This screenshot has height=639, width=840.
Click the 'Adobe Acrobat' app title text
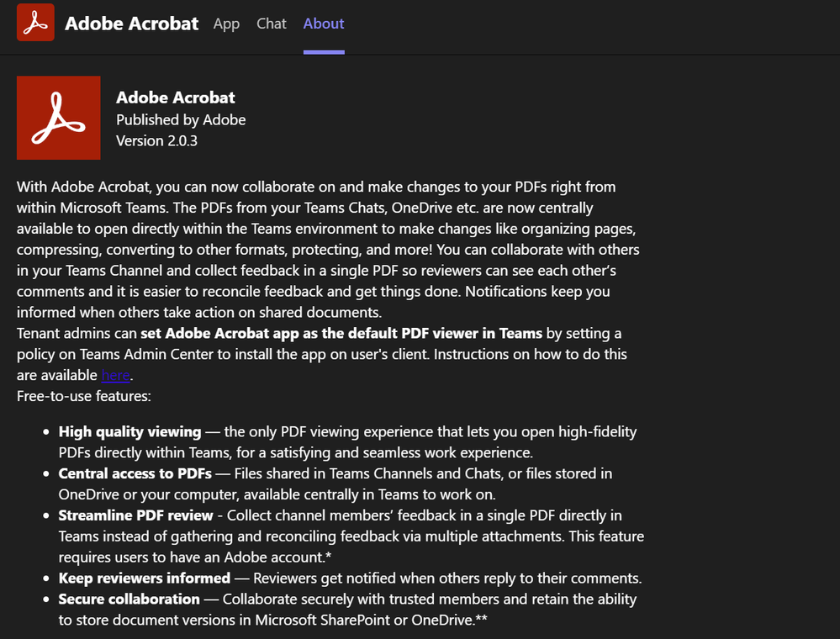coord(175,98)
